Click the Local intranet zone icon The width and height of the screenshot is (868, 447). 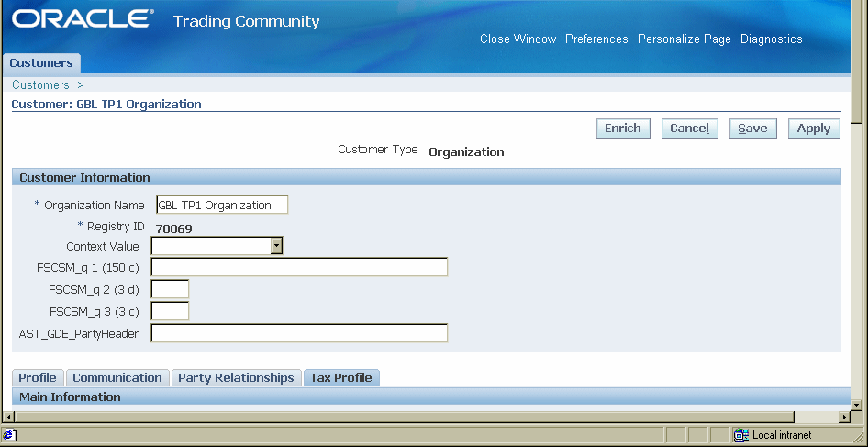741,435
